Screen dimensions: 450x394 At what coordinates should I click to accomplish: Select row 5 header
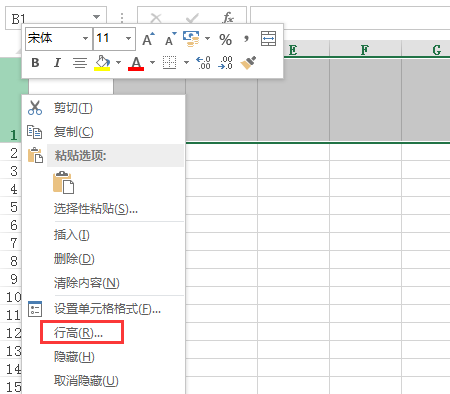[x=11, y=207]
